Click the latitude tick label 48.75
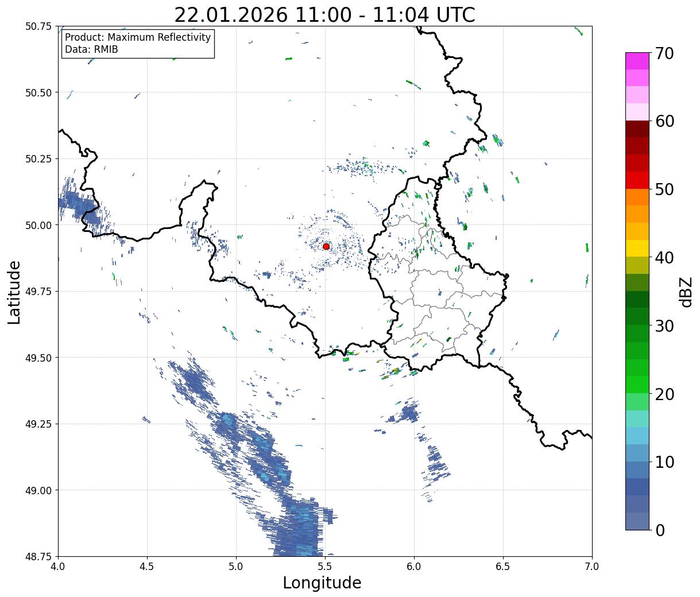This screenshot has width=700, height=597. tap(38, 556)
